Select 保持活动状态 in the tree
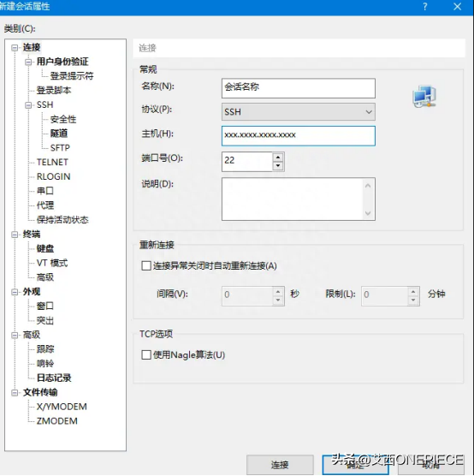 coord(62,219)
